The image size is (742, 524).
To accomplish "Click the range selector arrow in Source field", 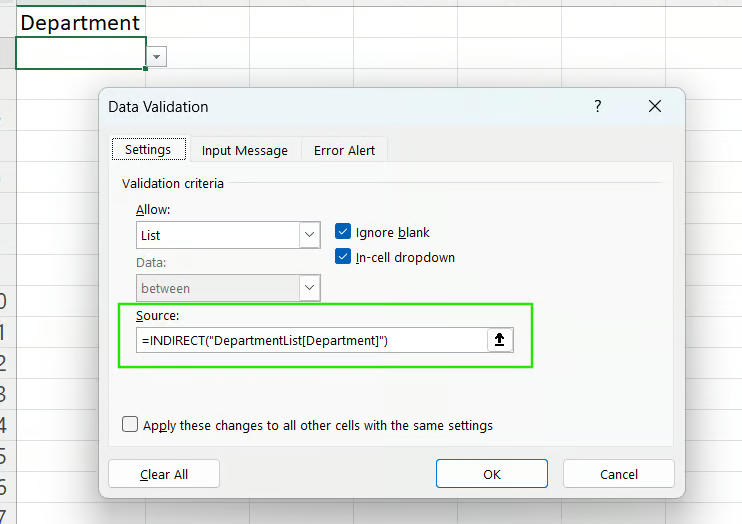I will click(x=500, y=340).
